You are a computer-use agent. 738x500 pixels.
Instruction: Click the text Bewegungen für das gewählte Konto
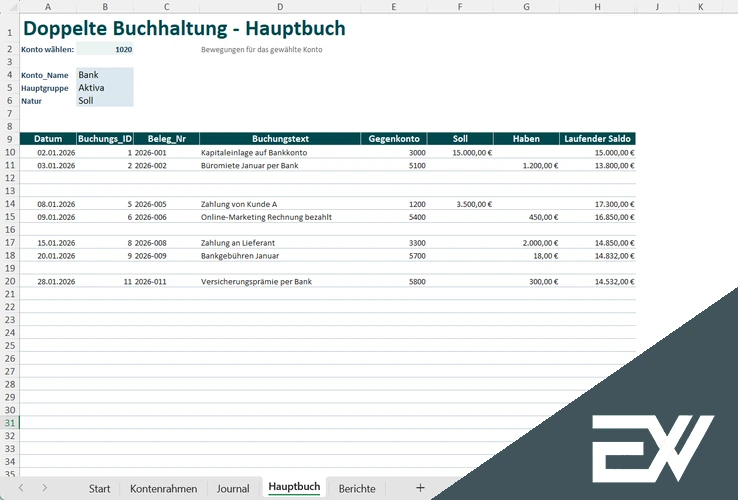tap(262, 49)
